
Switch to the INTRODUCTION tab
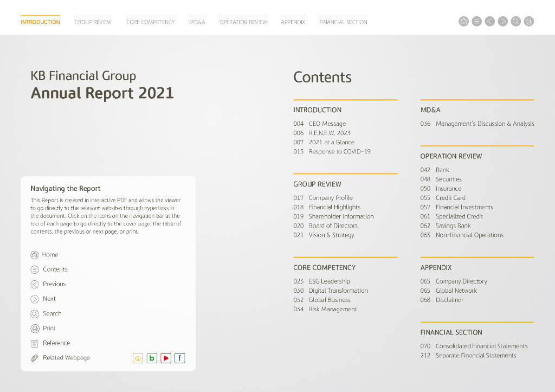40,22
